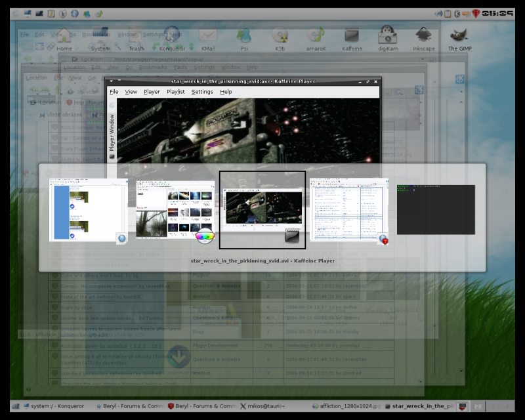
Task: Select the dark terminal thumbnail in switcher
Action: click(x=436, y=209)
